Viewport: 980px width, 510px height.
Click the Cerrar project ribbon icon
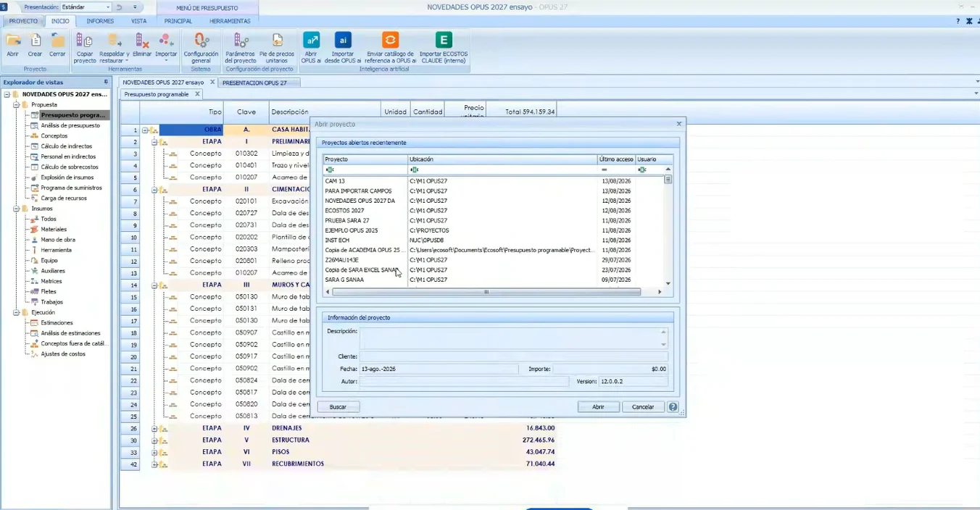(57, 45)
